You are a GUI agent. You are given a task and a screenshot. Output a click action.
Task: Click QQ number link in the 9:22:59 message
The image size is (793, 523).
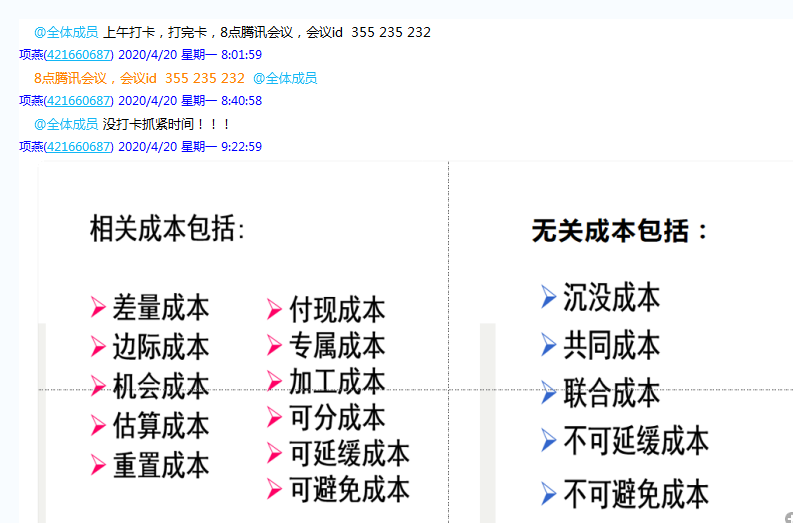78,146
